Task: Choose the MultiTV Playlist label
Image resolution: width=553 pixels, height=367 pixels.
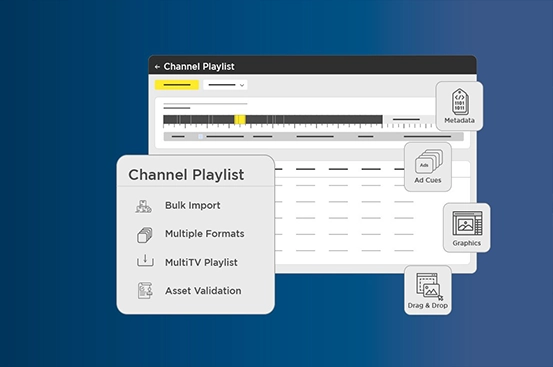Action: (x=201, y=263)
